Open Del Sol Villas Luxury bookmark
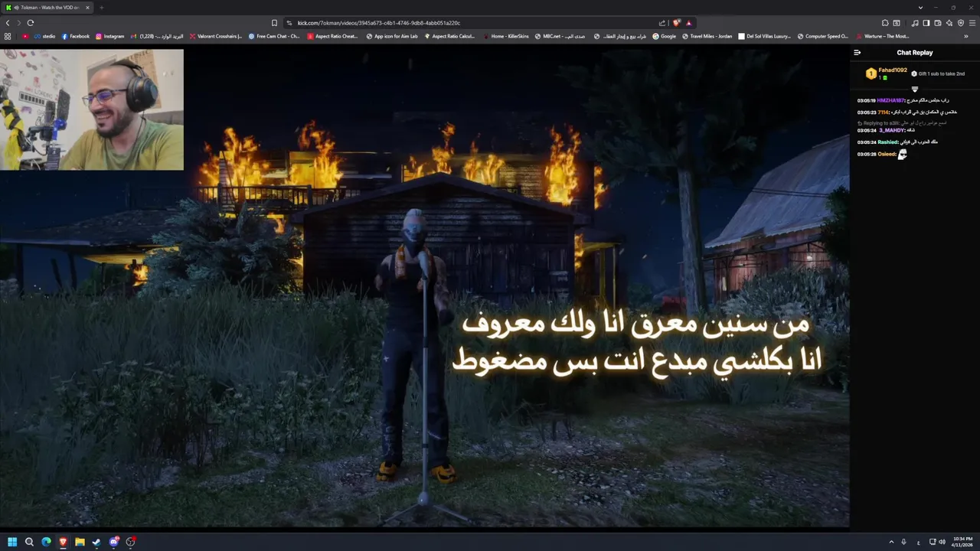Viewport: 980px width, 551px height. click(764, 36)
